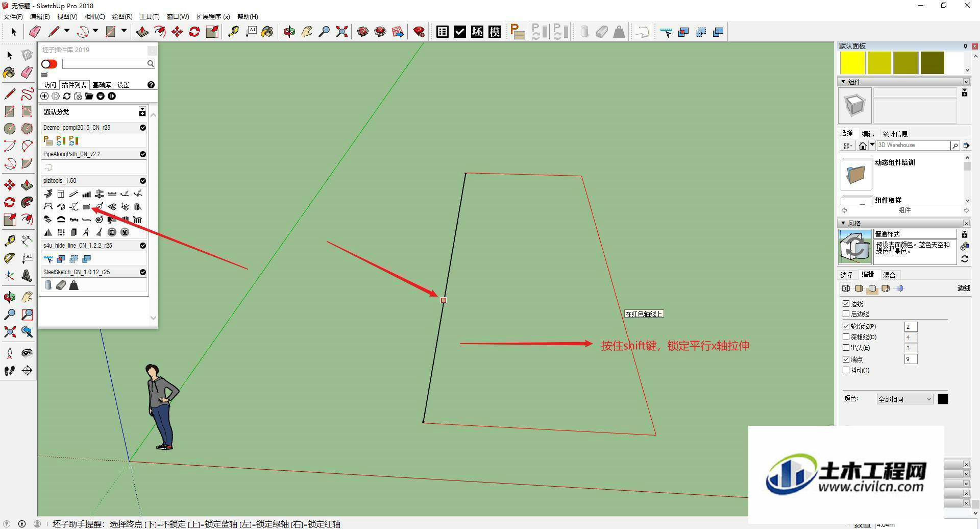Select the Push/Pull tool in top toolbar
This screenshot has height=529, width=980.
point(142,32)
